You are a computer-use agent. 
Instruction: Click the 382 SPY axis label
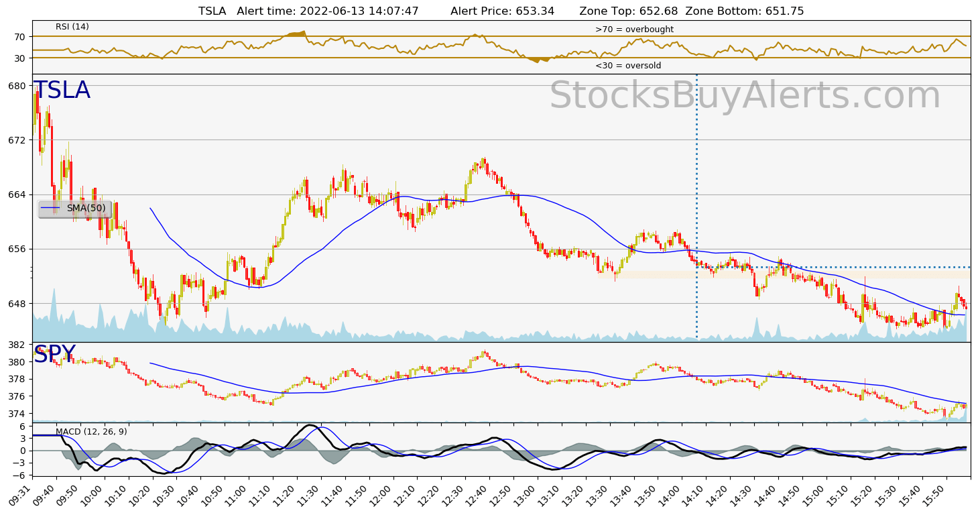17,345
